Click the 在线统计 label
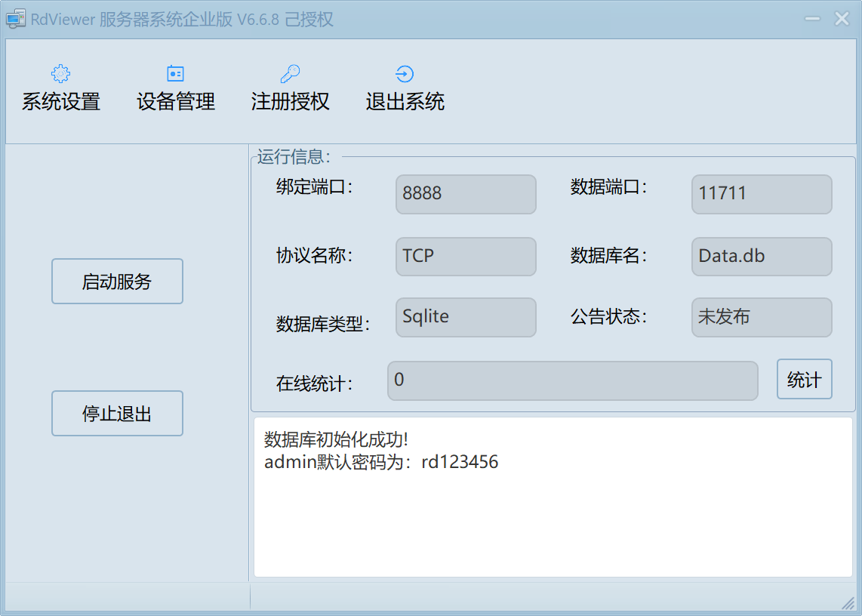862x616 pixels. tap(314, 383)
